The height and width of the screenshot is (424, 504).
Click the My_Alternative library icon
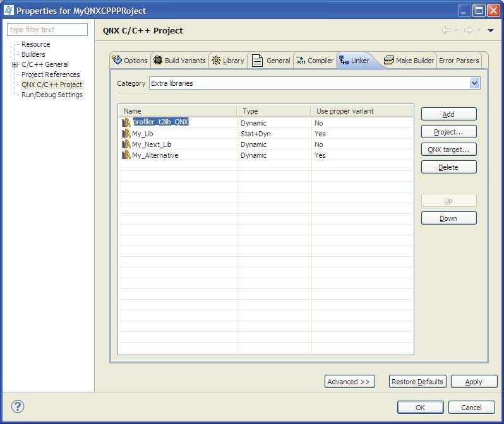coord(126,155)
